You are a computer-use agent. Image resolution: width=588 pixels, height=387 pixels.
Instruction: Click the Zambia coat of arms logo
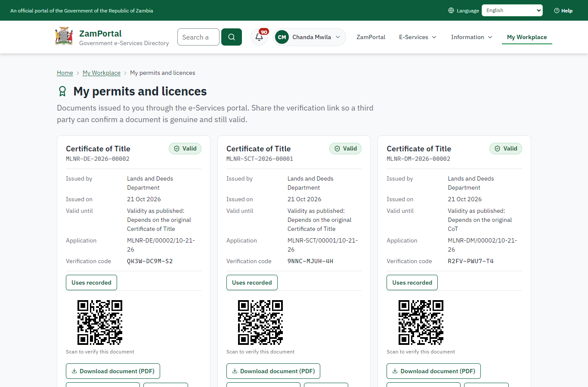click(64, 37)
